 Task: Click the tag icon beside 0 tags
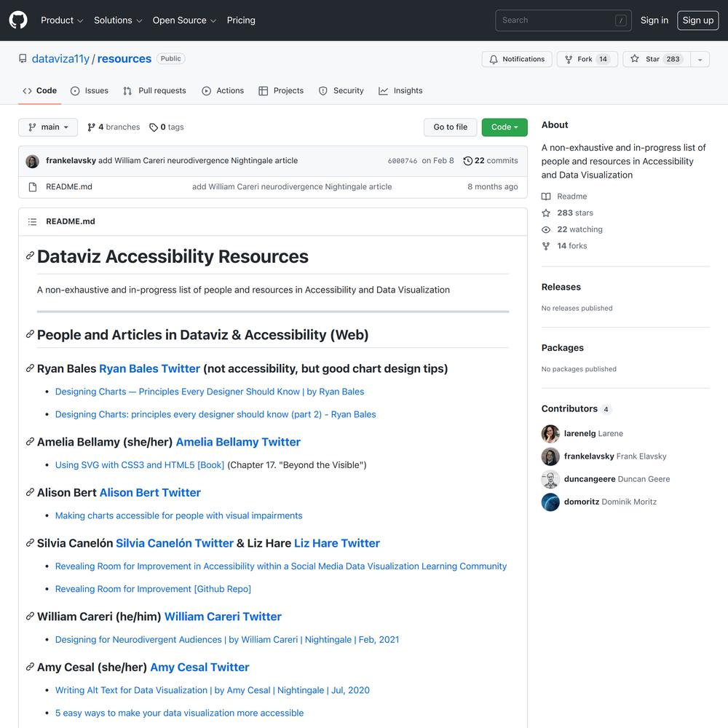tap(153, 127)
